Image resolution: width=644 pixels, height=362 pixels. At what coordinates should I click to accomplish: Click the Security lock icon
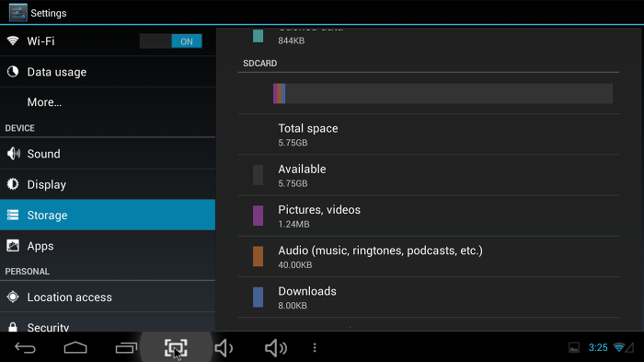(13, 327)
